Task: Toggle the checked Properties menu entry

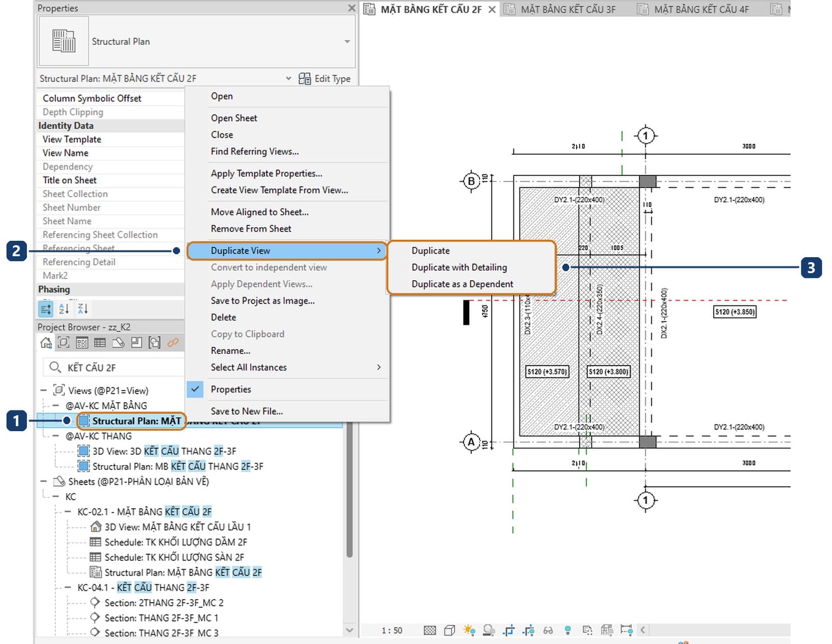Action: (x=287, y=389)
